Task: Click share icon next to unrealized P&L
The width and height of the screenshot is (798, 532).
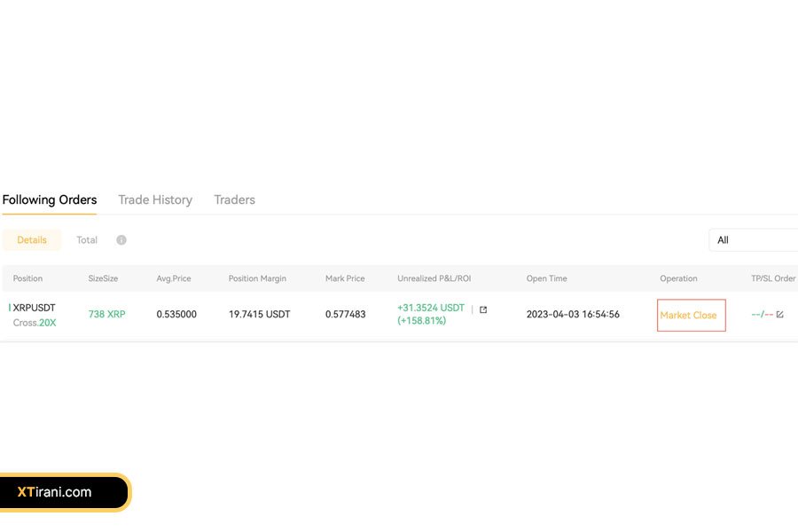Action: click(483, 309)
